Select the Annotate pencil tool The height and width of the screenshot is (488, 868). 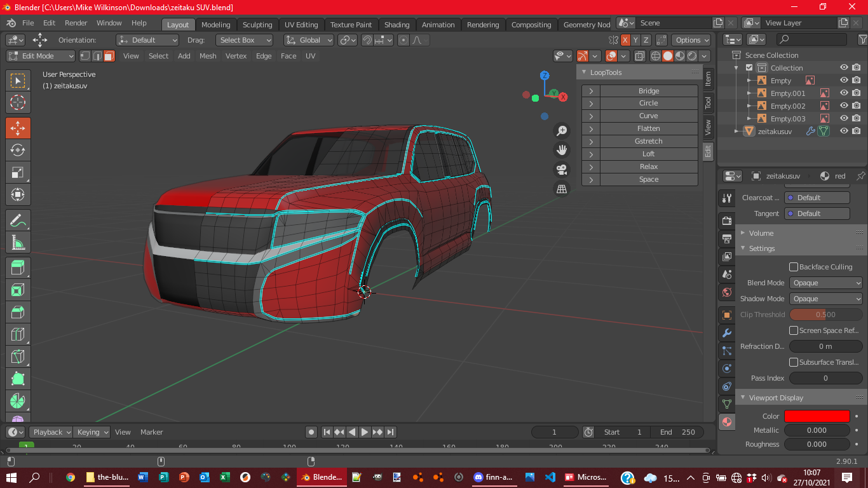(x=18, y=220)
